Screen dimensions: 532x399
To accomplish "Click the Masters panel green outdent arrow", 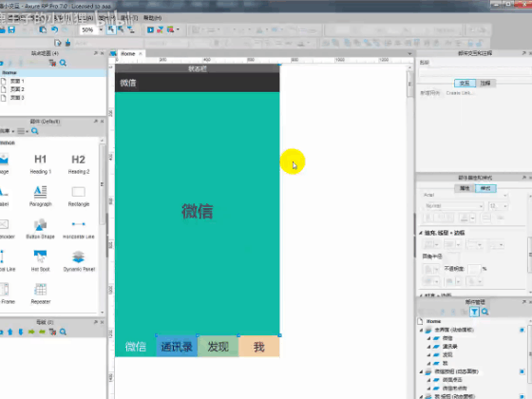I will pos(42,332).
